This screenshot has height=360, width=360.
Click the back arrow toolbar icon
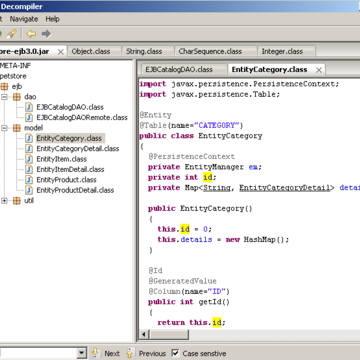tap(31, 34)
